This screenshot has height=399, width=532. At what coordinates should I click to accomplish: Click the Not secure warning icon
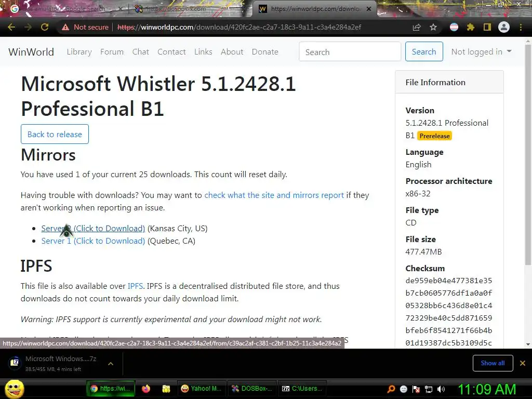coord(65,27)
